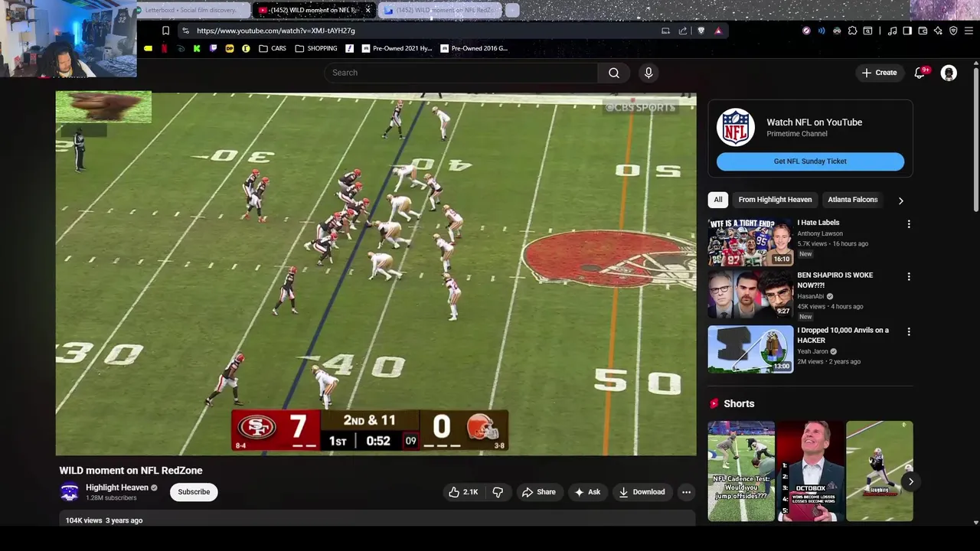Click the bookmark page icon beside address bar
The image size is (980, 551).
(x=165, y=31)
